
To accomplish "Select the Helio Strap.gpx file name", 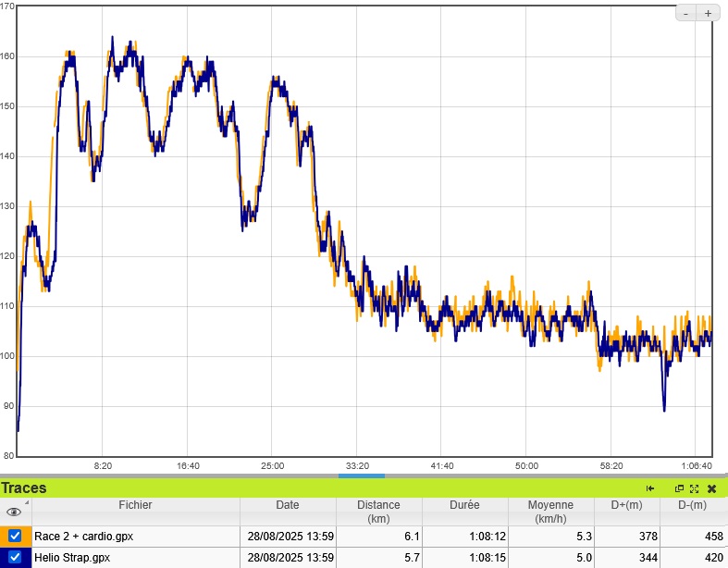I will coord(72,557).
